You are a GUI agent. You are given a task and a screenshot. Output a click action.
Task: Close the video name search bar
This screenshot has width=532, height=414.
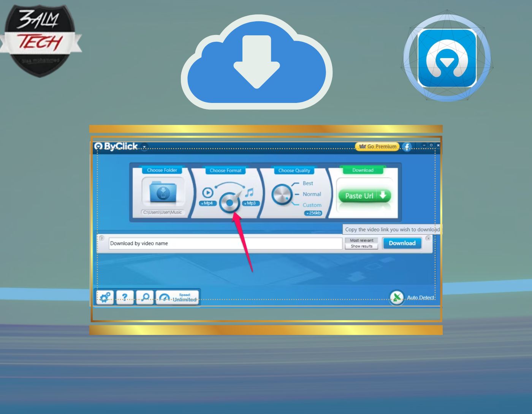coord(428,238)
